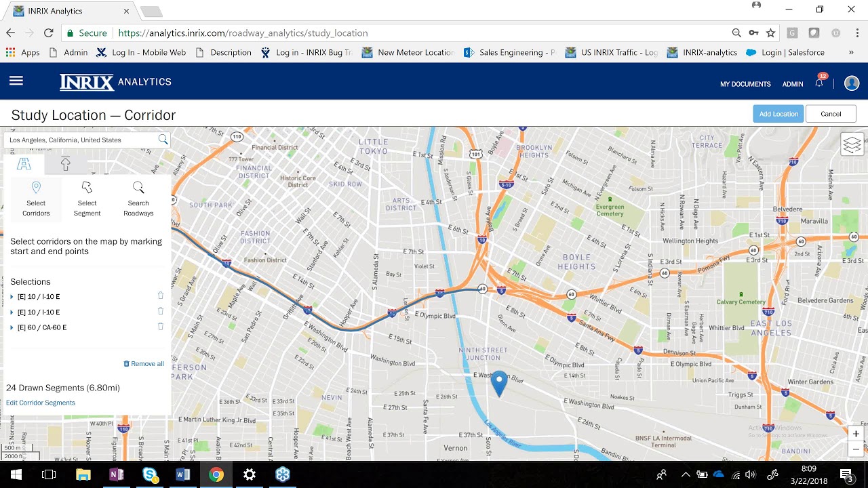Click the search magnifier in location box
868x488 pixels.
(x=163, y=140)
